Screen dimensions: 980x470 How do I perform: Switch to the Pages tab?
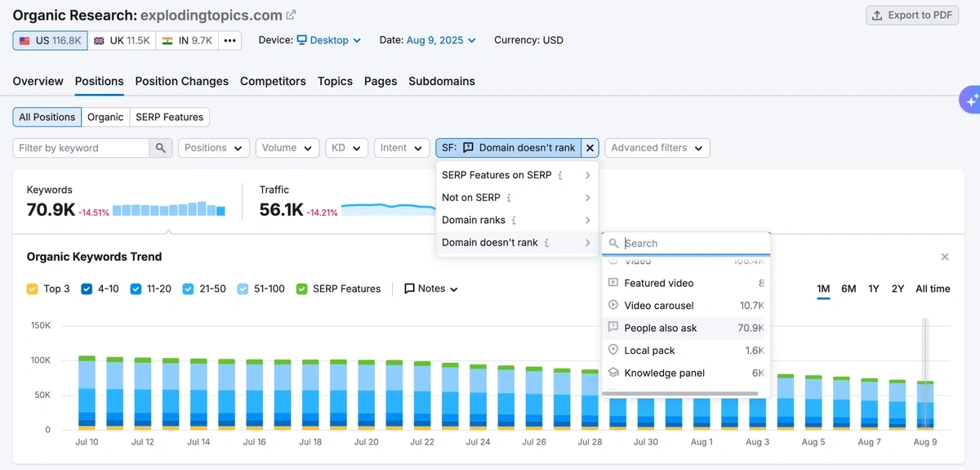pyautogui.click(x=381, y=81)
